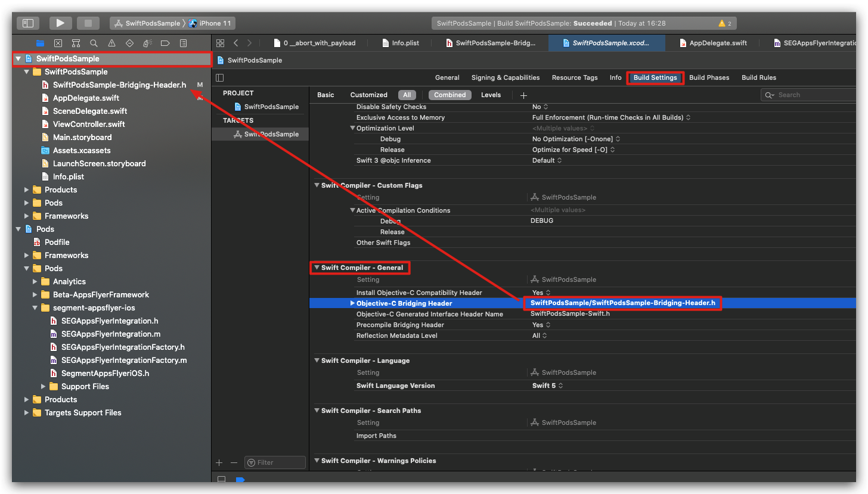Select the SwiftPodsSample scheme in toolbar
Viewport: 868px width, 494px height.
[147, 23]
